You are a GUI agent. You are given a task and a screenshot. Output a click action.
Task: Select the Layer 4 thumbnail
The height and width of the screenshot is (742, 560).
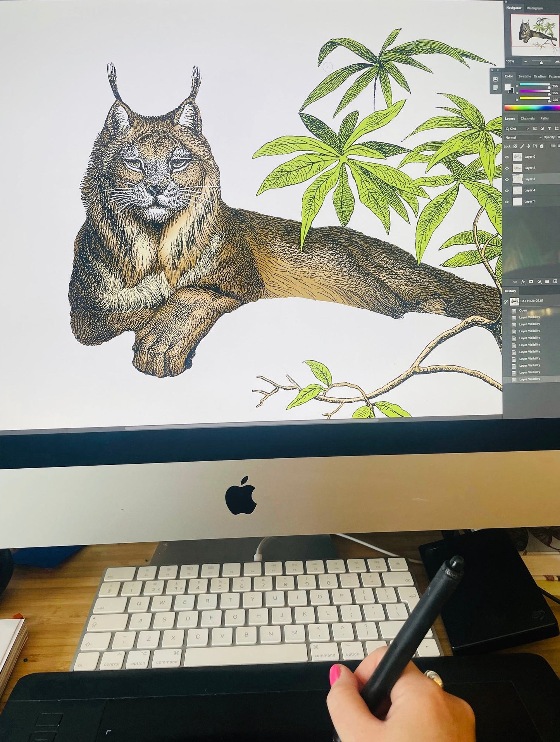click(517, 190)
